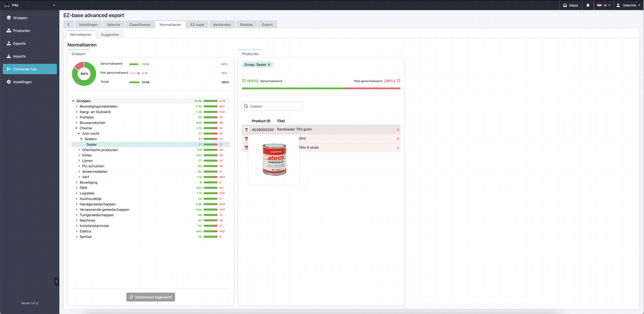The image size is (644, 314).
Task: Open the Exports upload icon
Action: coord(8,44)
